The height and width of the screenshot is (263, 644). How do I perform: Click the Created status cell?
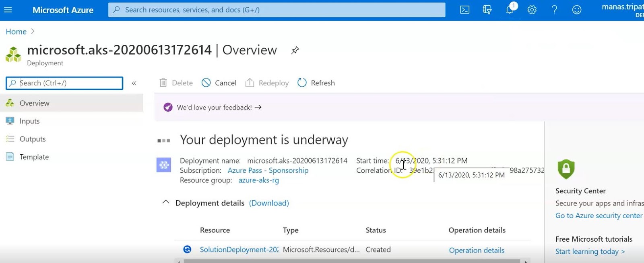[x=378, y=250]
